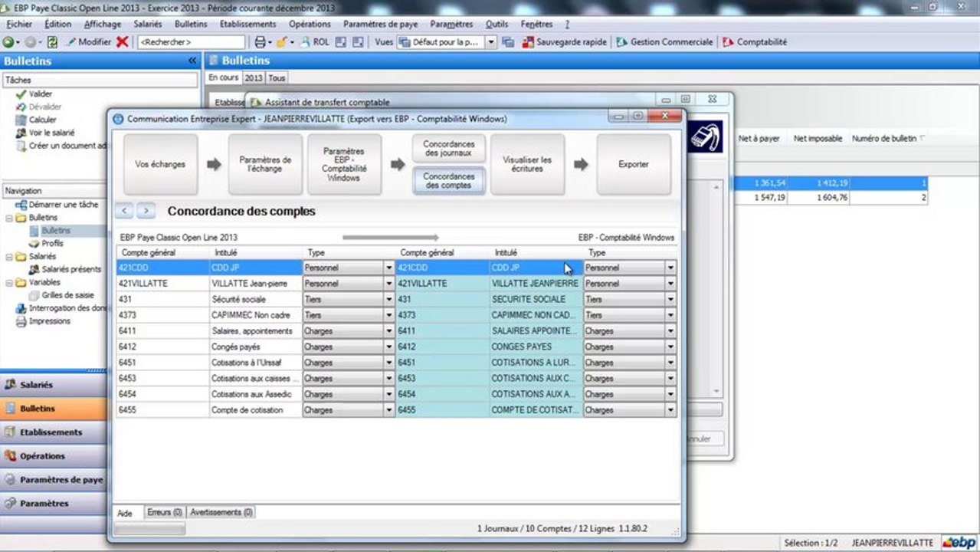Viewport: 980px width, 552px height.
Task: Click the Rechercher search field
Action: click(191, 42)
